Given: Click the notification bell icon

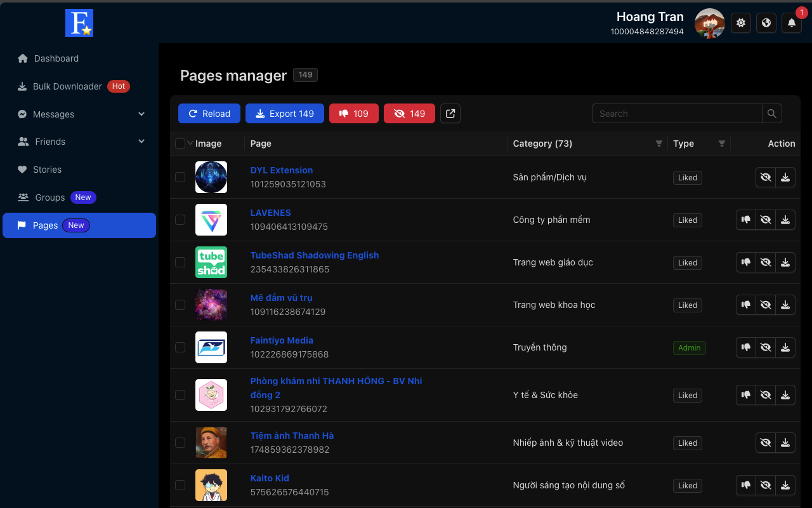Looking at the screenshot, I should (x=791, y=23).
